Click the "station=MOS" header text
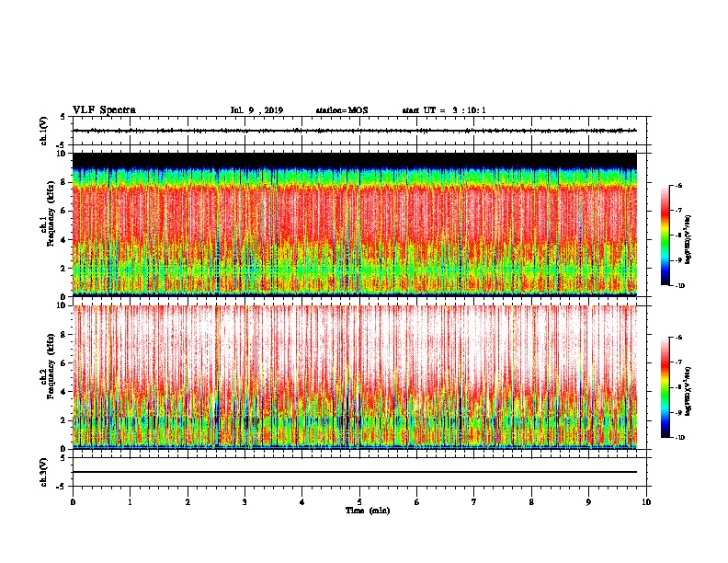This screenshot has width=728, height=563. click(x=342, y=110)
